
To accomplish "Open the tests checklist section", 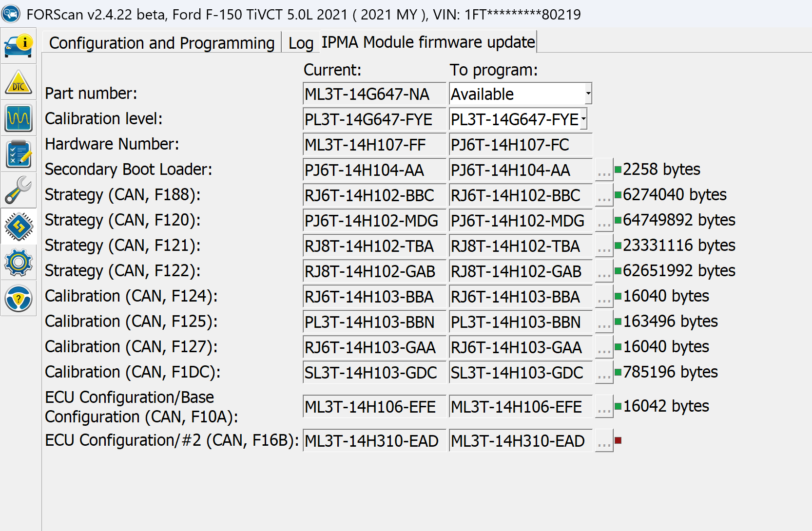I will [19, 154].
